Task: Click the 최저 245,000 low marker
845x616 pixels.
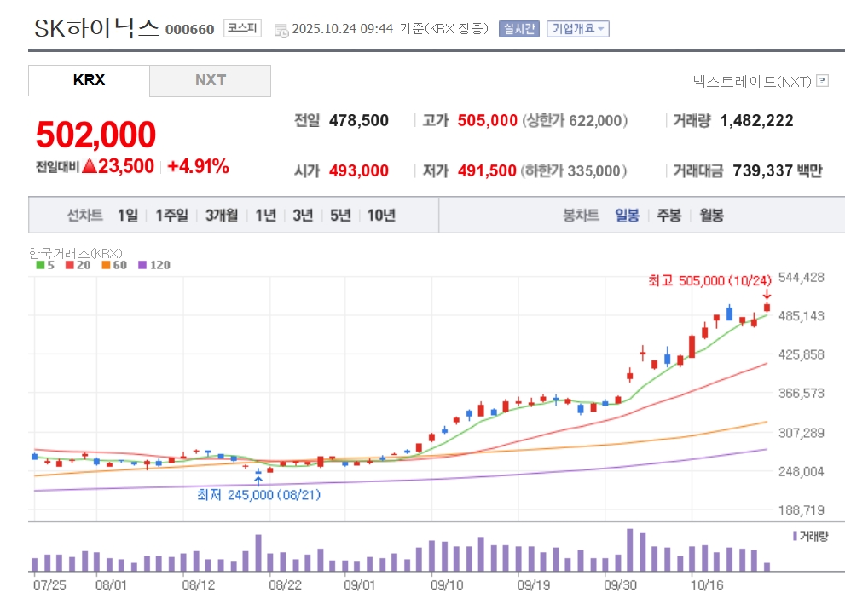Action: click(x=258, y=494)
